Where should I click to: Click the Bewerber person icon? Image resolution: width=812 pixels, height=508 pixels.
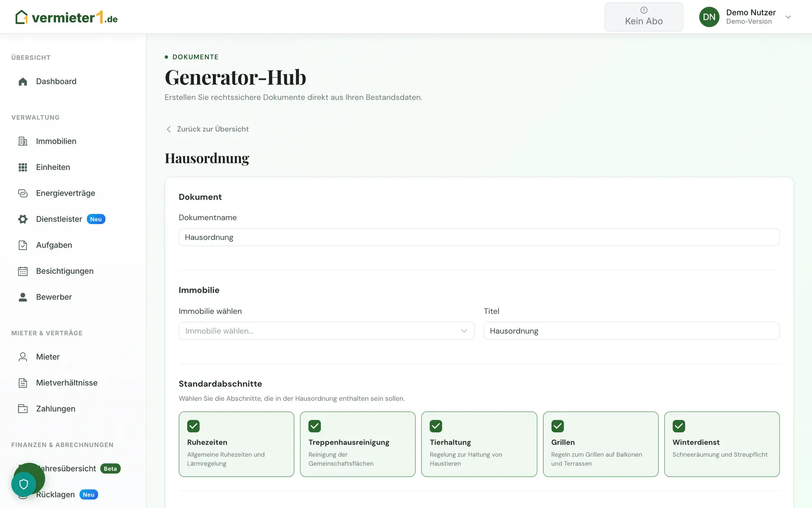click(x=23, y=297)
